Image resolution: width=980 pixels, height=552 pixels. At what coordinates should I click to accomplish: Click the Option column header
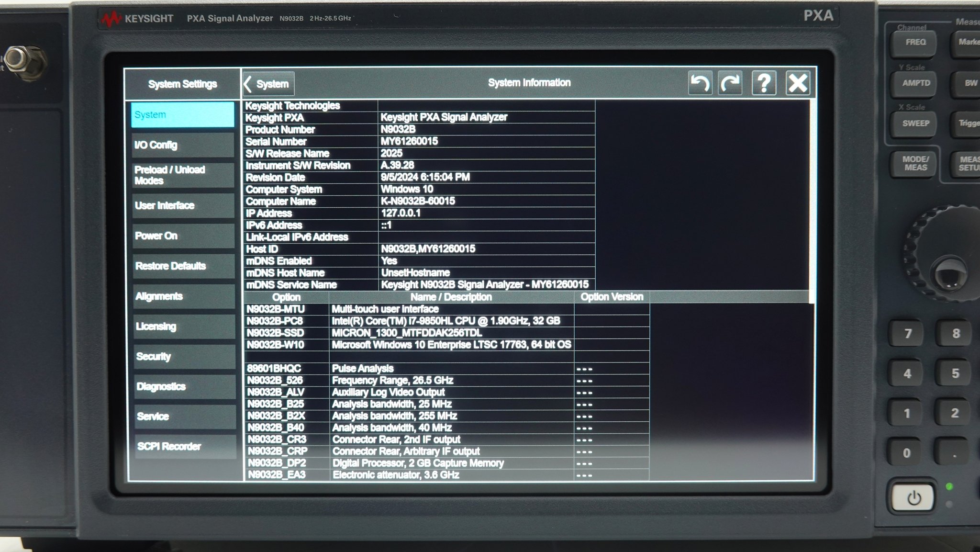(x=286, y=297)
